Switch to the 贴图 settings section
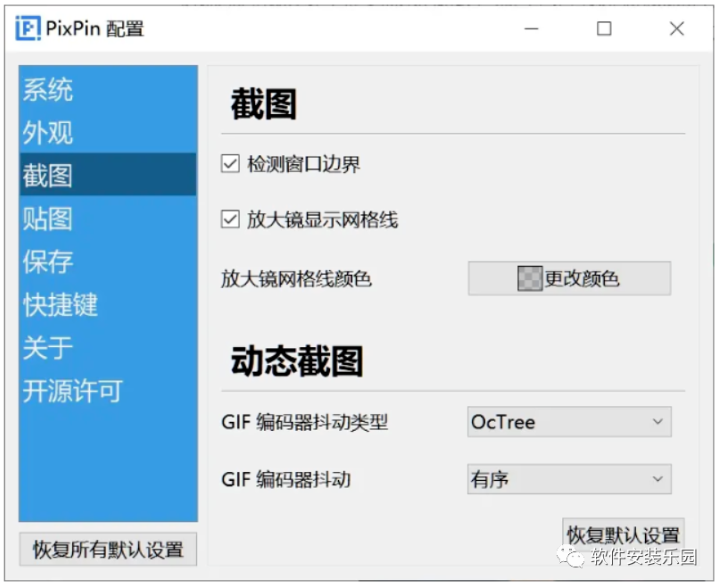This screenshot has height=585, width=719. coord(108,218)
